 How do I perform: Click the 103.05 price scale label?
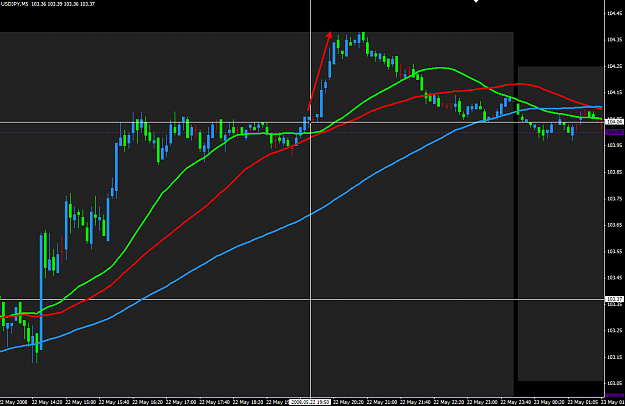614,383
